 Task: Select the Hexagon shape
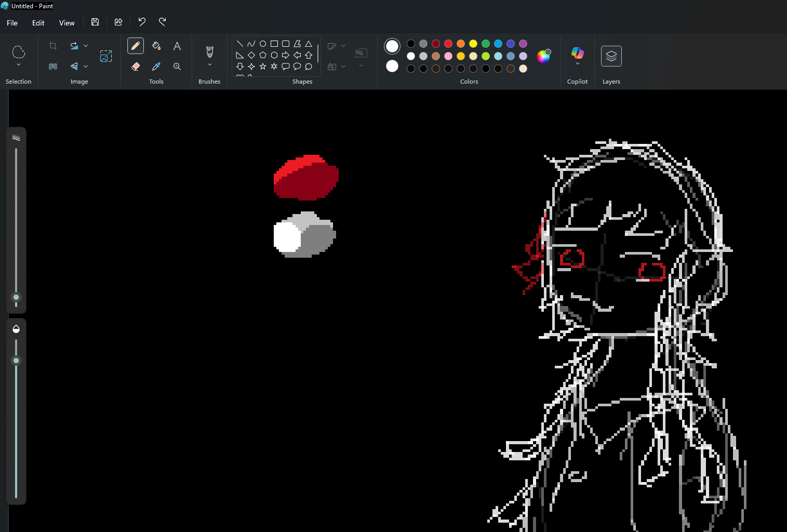coord(274,55)
